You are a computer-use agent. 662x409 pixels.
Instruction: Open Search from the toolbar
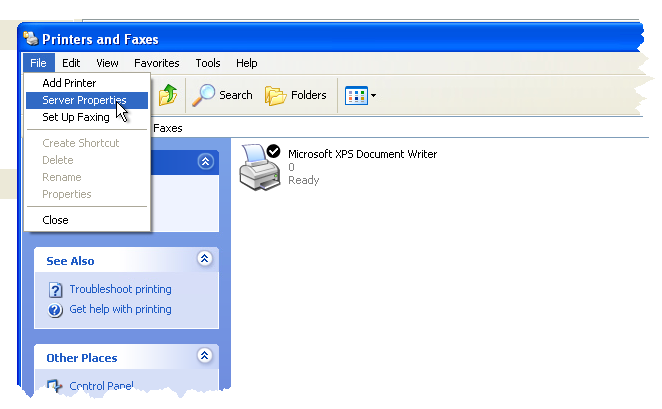pos(223,95)
